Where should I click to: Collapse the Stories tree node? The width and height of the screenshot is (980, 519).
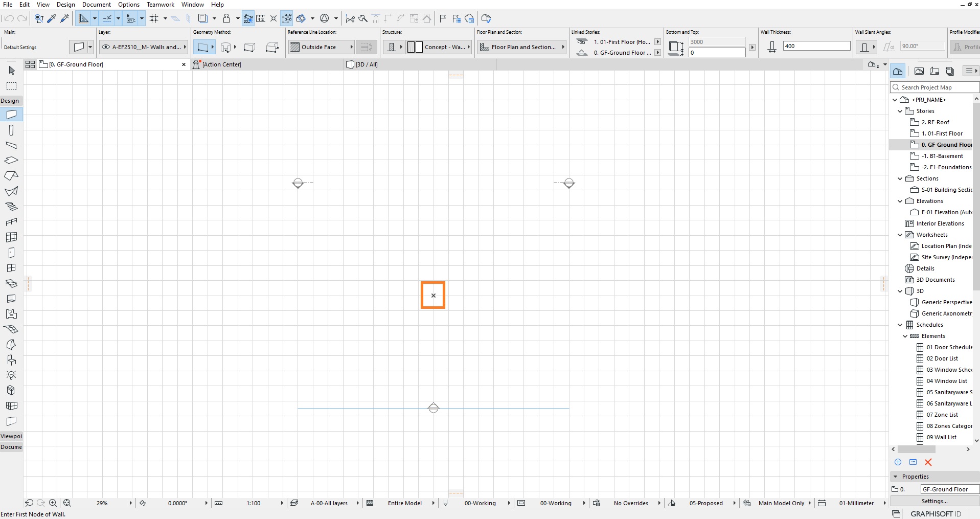coord(900,111)
